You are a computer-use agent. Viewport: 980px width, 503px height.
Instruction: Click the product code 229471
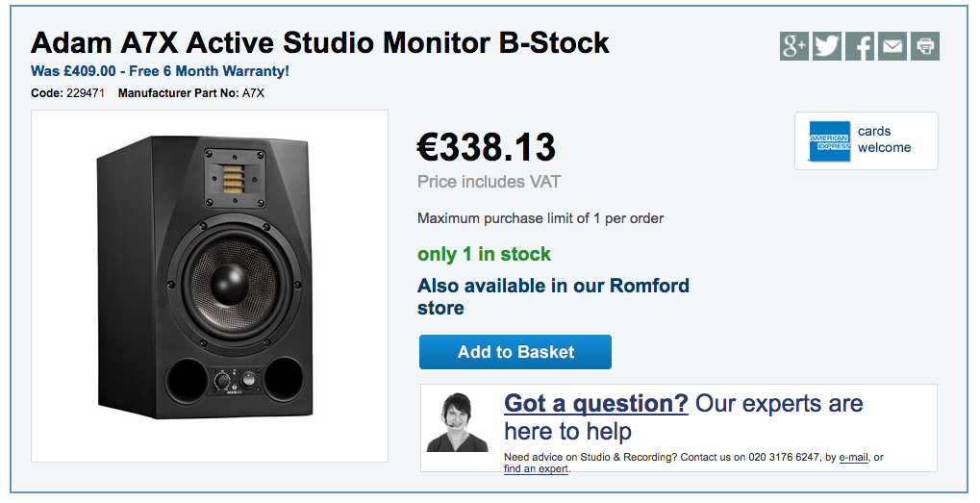(86, 93)
